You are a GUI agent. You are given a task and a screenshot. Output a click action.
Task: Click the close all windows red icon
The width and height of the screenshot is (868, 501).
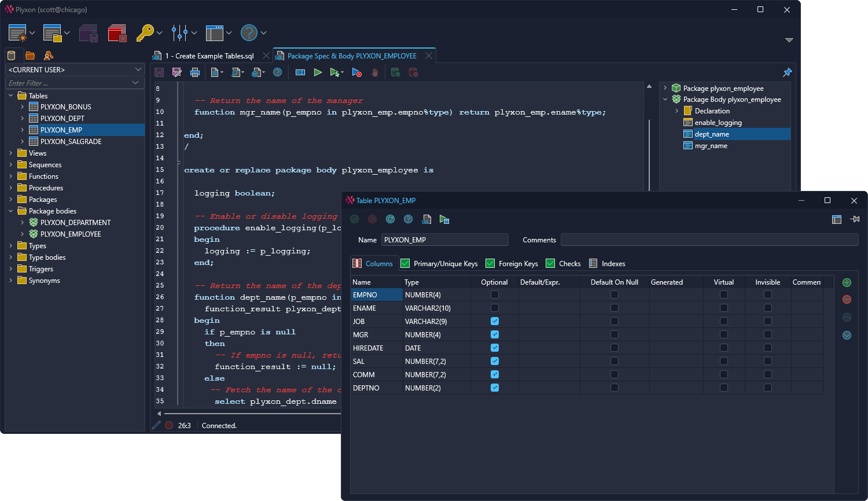pos(117,33)
